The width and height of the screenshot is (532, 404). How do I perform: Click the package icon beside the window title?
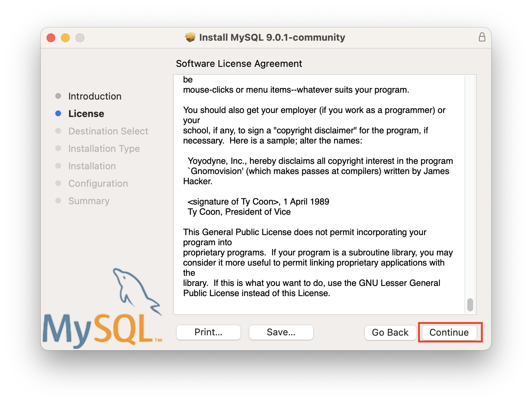190,37
